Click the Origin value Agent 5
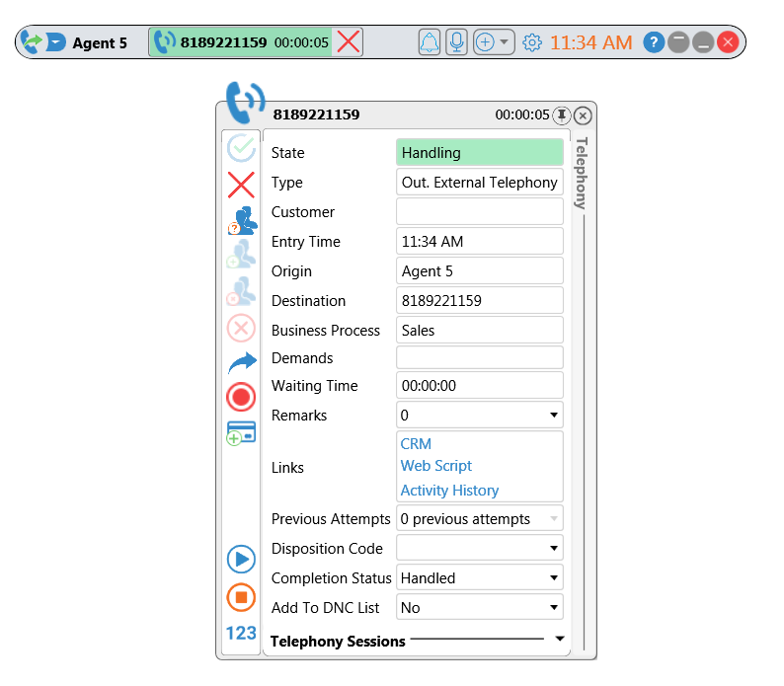784x686 pixels. (480, 270)
